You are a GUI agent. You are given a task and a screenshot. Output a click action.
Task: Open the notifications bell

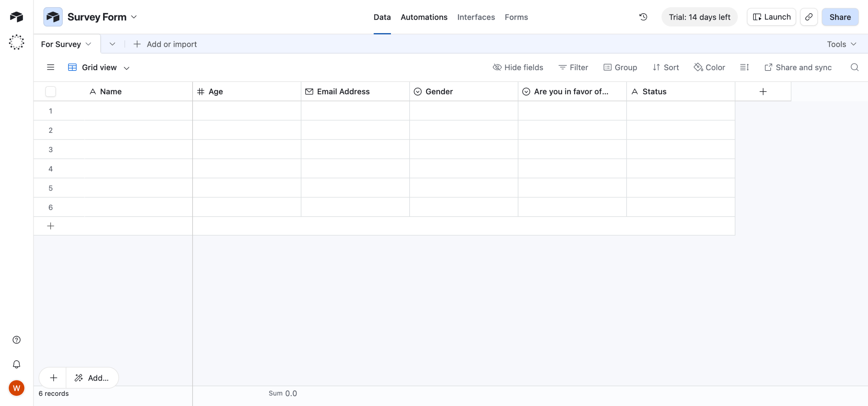pos(16,364)
